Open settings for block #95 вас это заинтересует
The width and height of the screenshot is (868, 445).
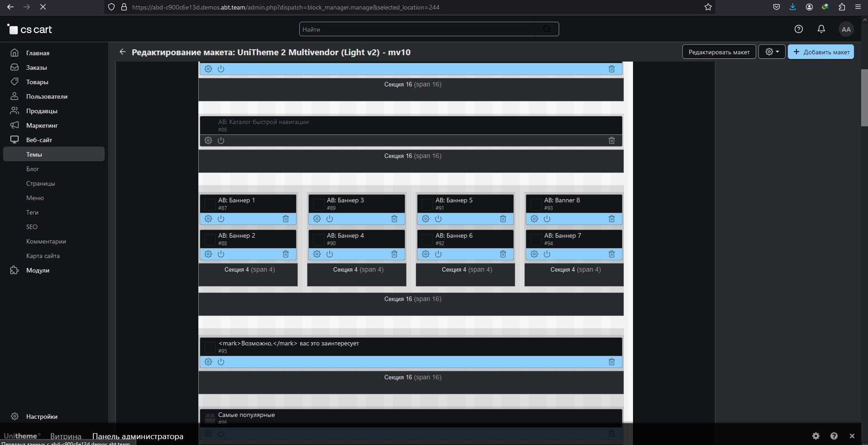pos(208,362)
